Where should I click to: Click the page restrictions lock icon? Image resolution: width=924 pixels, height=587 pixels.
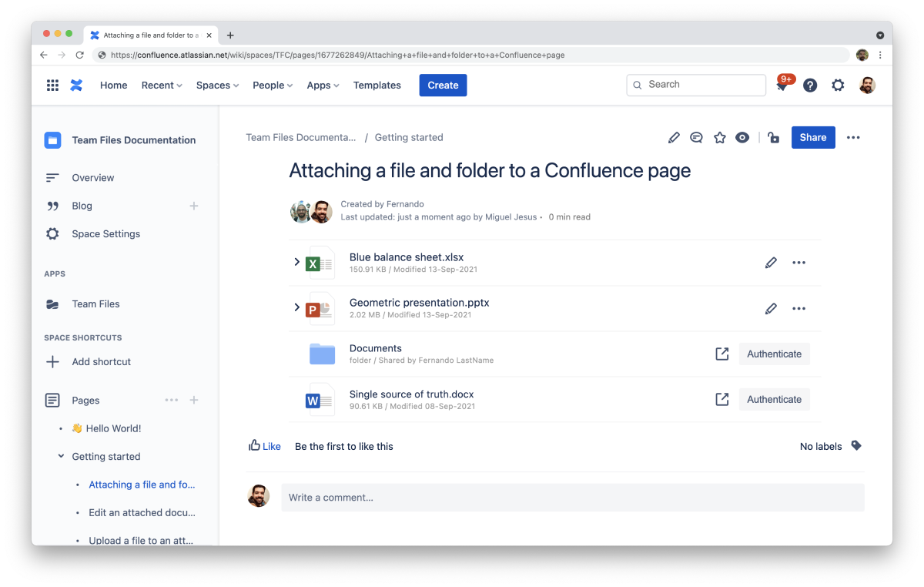coord(773,138)
